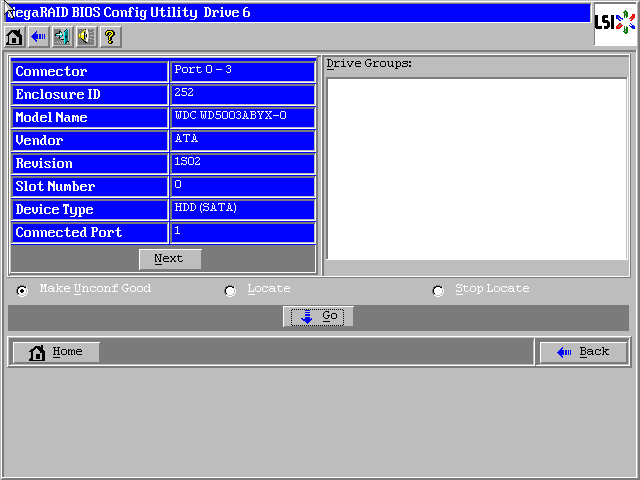
Task: Click the Go button
Action: [318, 316]
